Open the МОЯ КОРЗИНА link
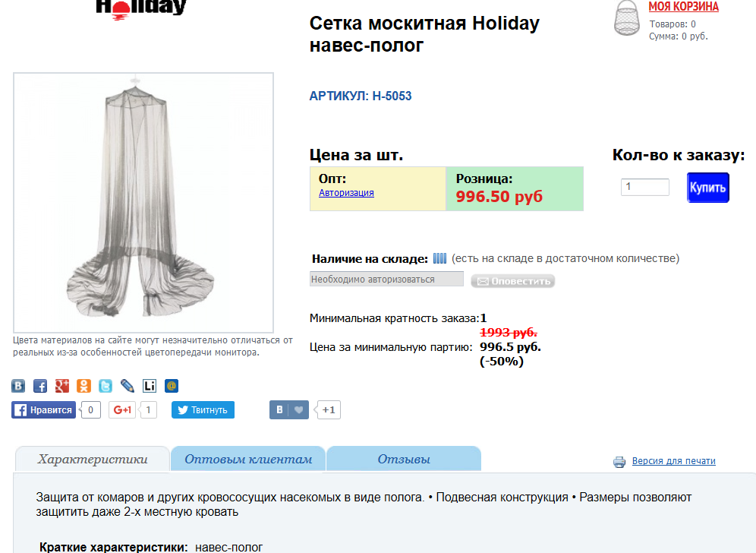 coord(683,7)
